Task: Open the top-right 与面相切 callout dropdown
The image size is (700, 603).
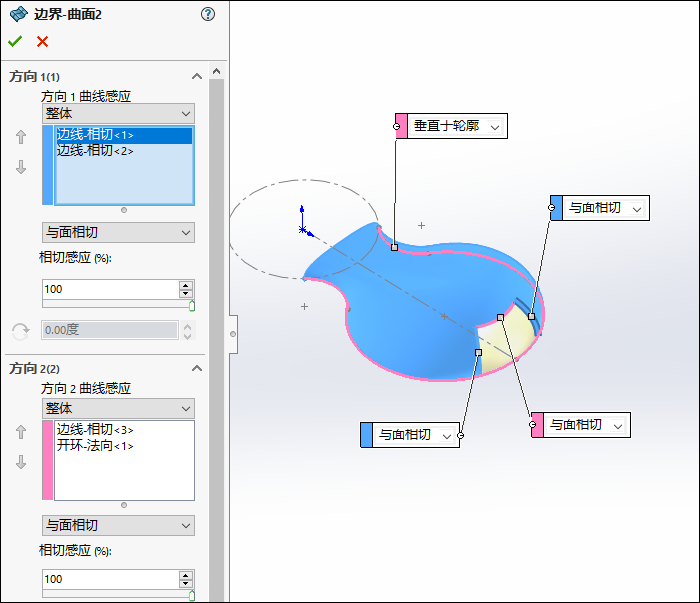Action: tap(637, 209)
